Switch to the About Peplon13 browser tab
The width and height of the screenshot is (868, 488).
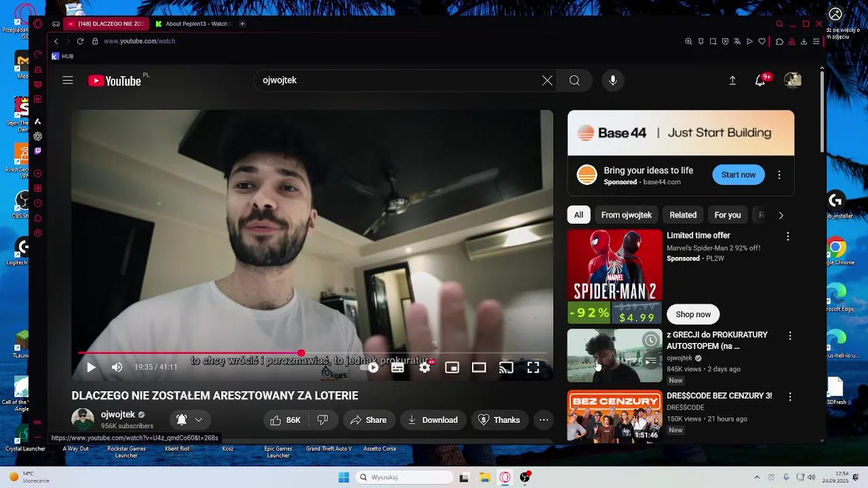tap(193, 24)
